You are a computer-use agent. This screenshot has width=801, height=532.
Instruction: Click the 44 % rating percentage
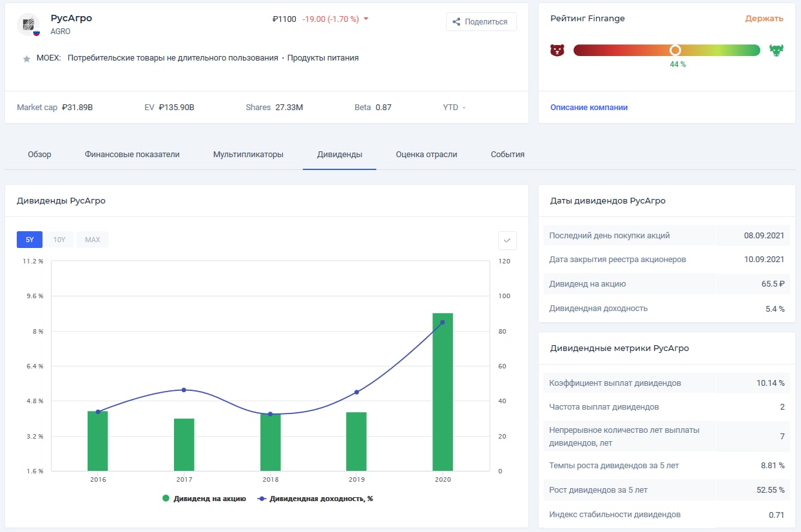coord(678,64)
